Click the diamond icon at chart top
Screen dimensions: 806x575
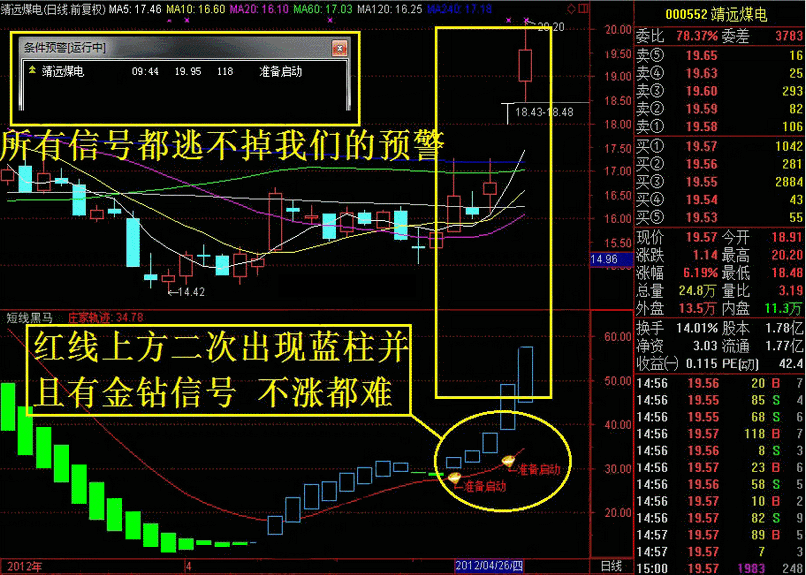[x=571, y=8]
